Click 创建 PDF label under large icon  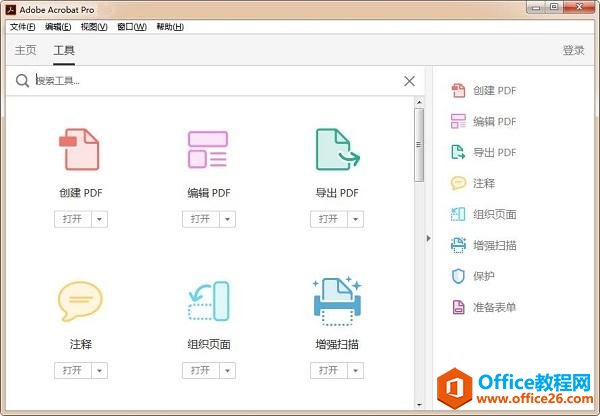81,193
